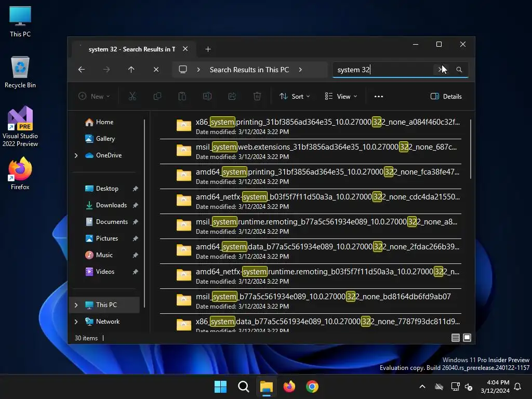Click into the system 32 search field
This screenshot has height=399, width=532.
tap(383, 70)
